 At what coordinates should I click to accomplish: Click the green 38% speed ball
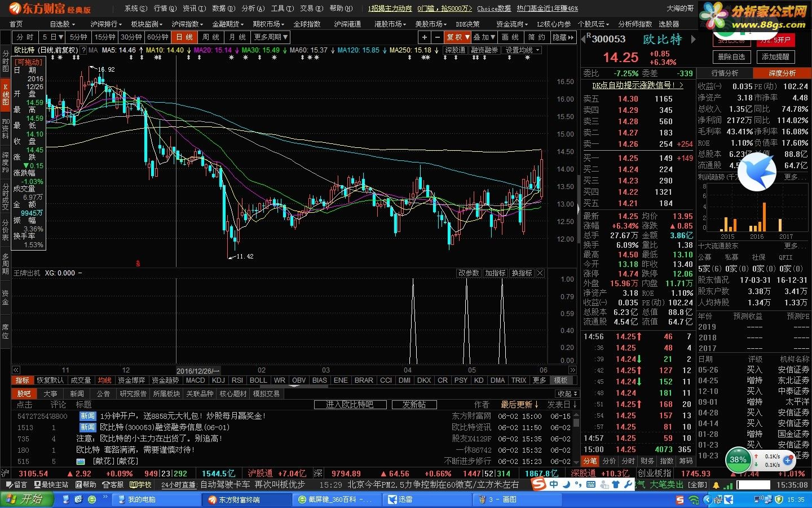(738, 459)
